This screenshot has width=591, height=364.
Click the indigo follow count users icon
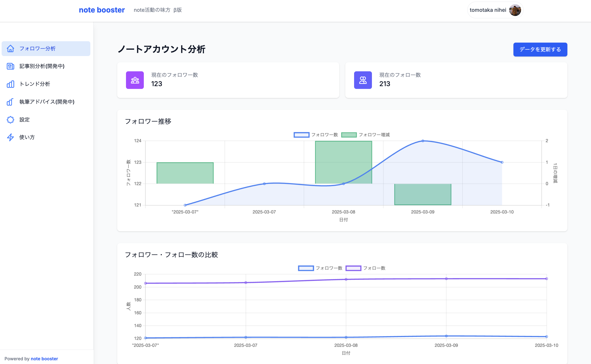pyautogui.click(x=363, y=80)
